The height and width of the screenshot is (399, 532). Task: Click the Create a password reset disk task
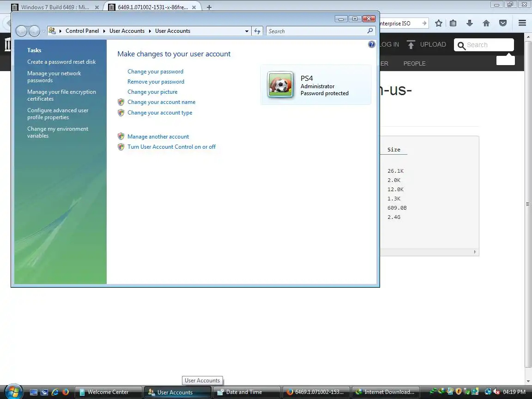tap(61, 62)
